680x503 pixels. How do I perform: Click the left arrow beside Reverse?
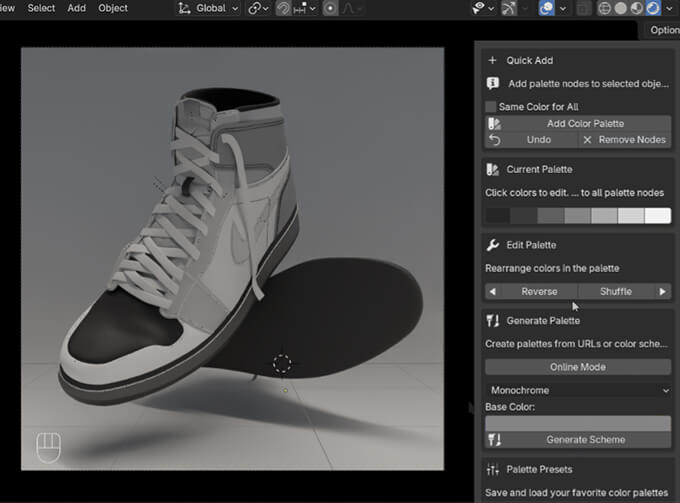[x=492, y=292]
